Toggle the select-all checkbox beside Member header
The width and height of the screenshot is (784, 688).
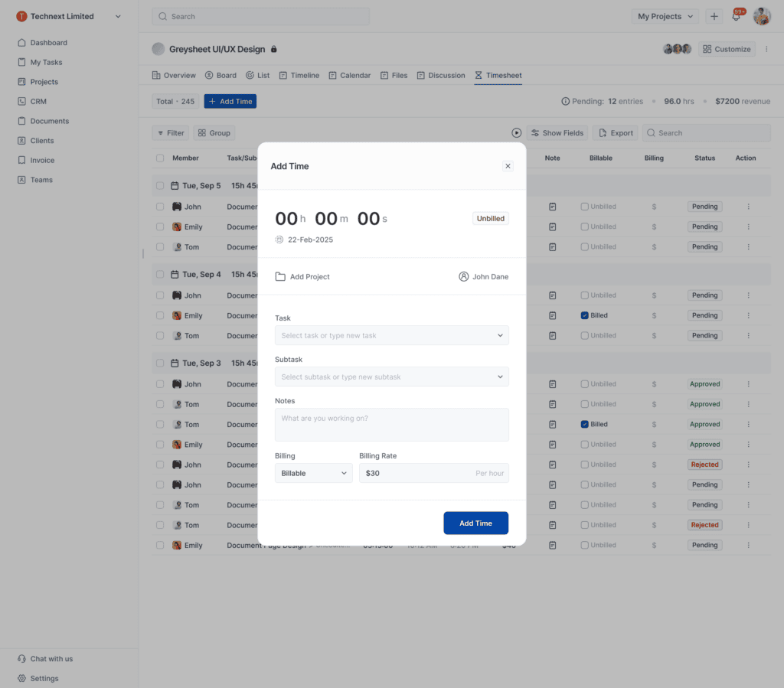coord(160,158)
